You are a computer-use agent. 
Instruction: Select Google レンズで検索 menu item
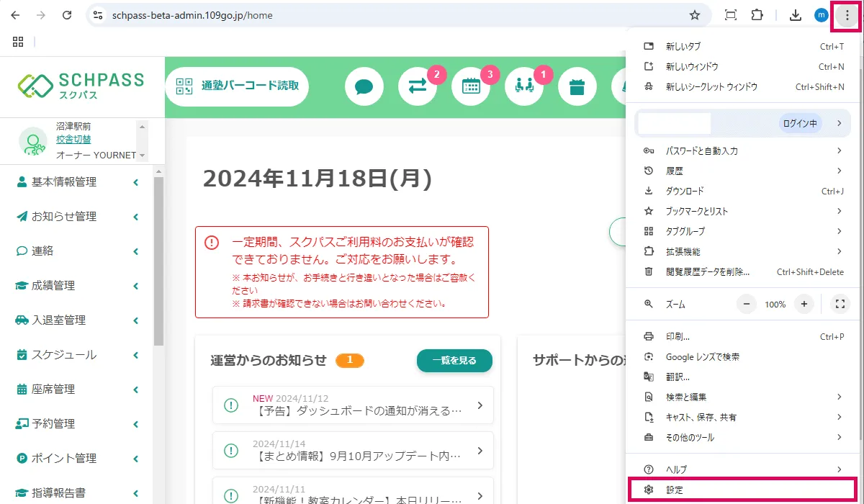pyautogui.click(x=743, y=356)
